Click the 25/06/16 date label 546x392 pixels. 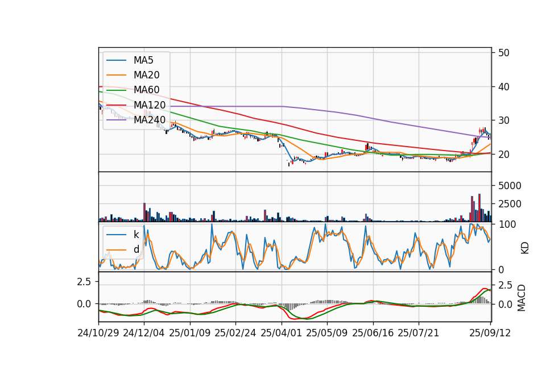pyautogui.click(x=373, y=333)
